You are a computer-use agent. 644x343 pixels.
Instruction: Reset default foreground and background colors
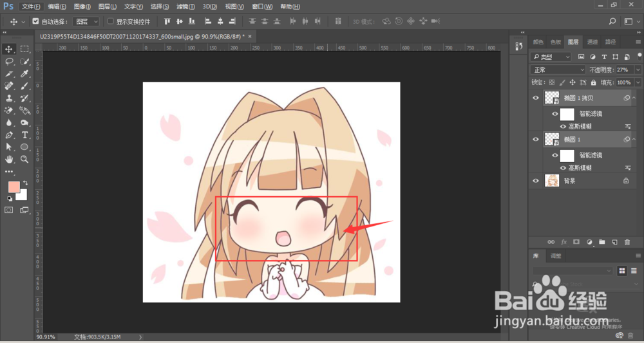tap(10, 199)
